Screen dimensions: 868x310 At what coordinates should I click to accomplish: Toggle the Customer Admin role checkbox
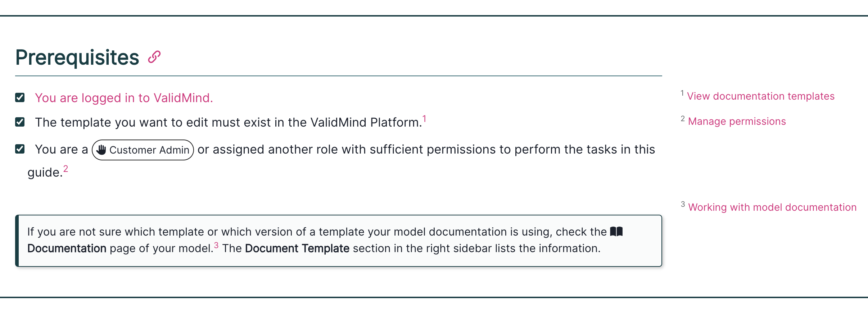[x=20, y=149]
